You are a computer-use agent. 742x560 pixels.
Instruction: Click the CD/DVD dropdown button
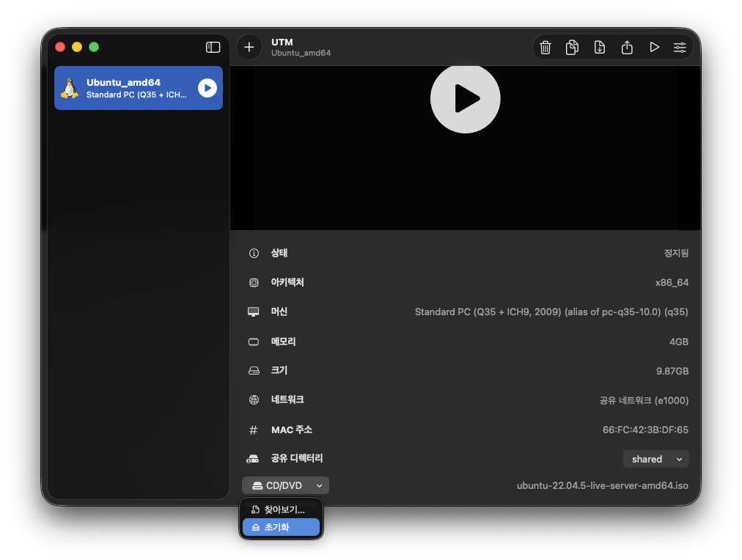[x=285, y=485]
